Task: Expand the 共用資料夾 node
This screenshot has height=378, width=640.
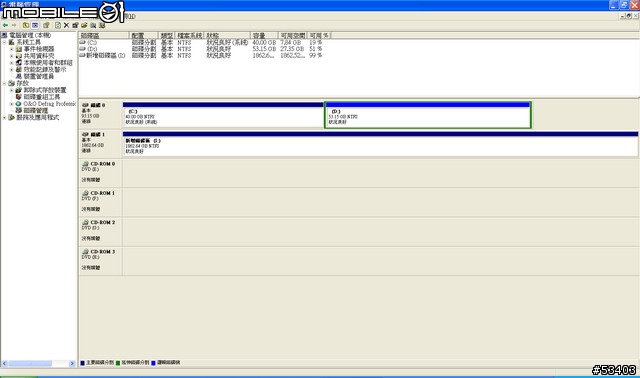Action: click(11, 56)
